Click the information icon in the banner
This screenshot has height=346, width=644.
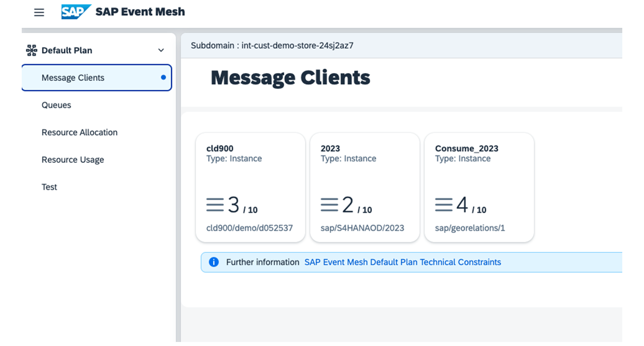tap(214, 262)
